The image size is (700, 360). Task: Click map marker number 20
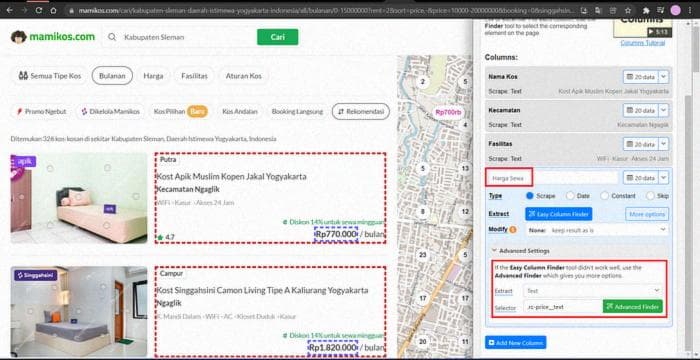422,341
